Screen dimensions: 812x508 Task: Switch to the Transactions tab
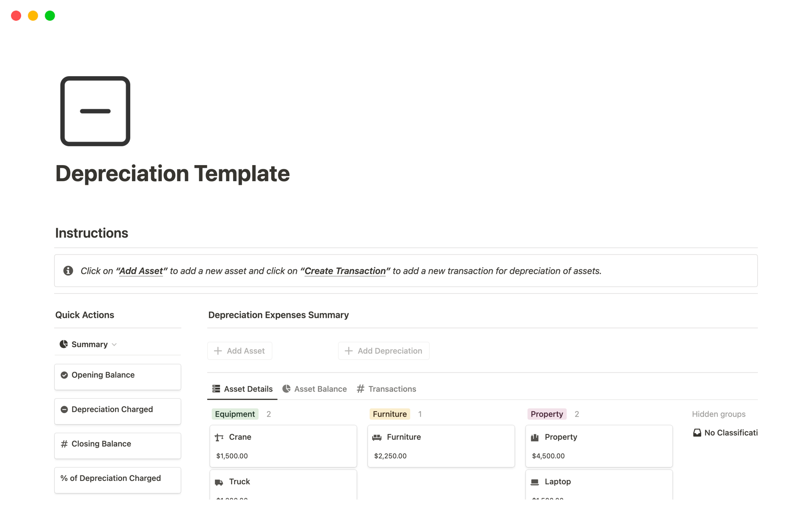(x=392, y=388)
